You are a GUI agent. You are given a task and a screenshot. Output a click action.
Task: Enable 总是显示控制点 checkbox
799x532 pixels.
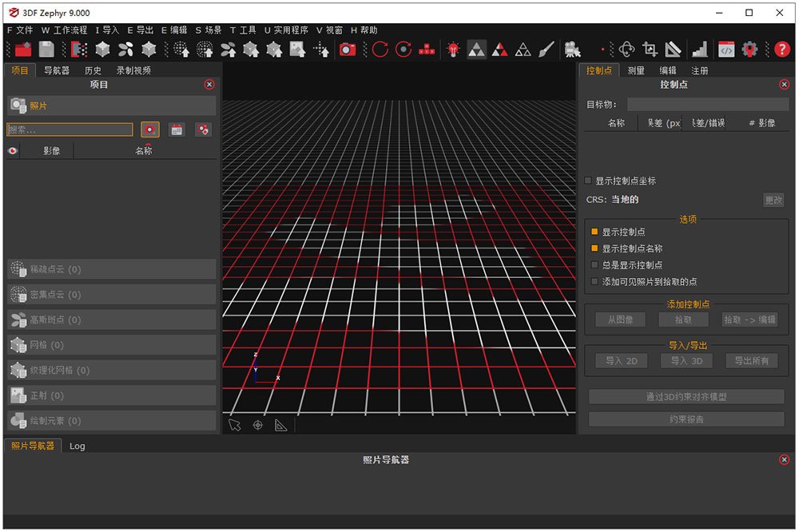[594, 265]
